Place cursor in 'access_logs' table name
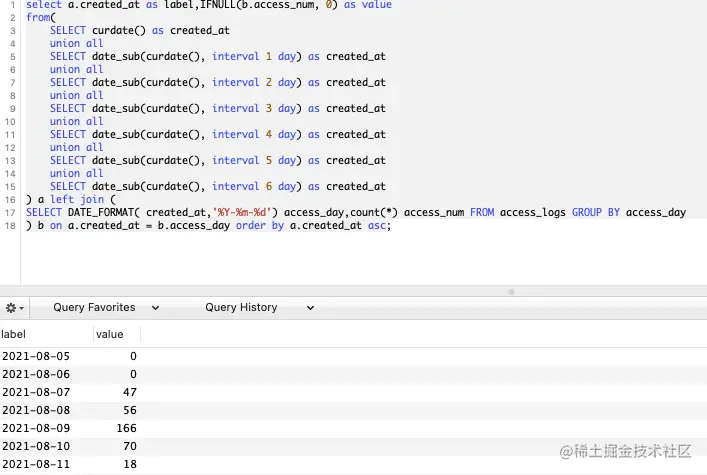The image size is (707, 475). (x=533, y=212)
